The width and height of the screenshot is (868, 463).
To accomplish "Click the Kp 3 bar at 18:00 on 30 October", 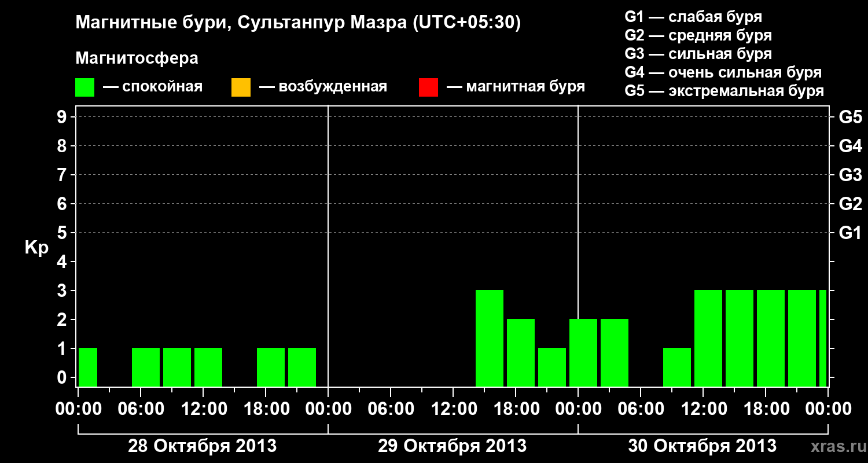I will coord(771,338).
